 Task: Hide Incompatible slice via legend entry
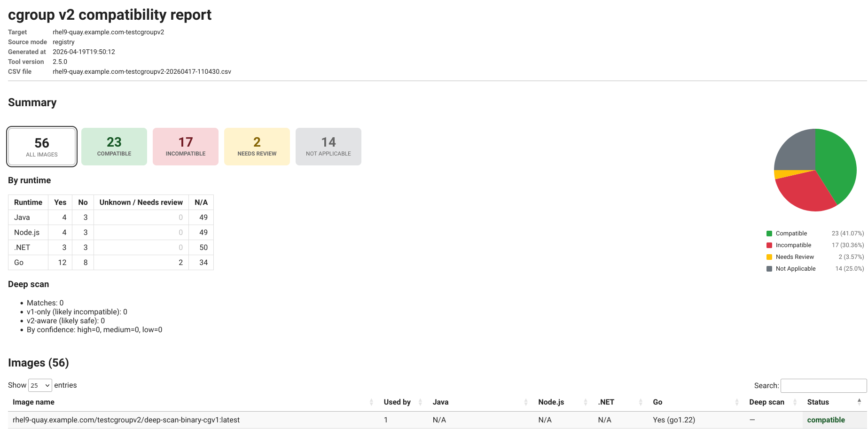click(793, 245)
